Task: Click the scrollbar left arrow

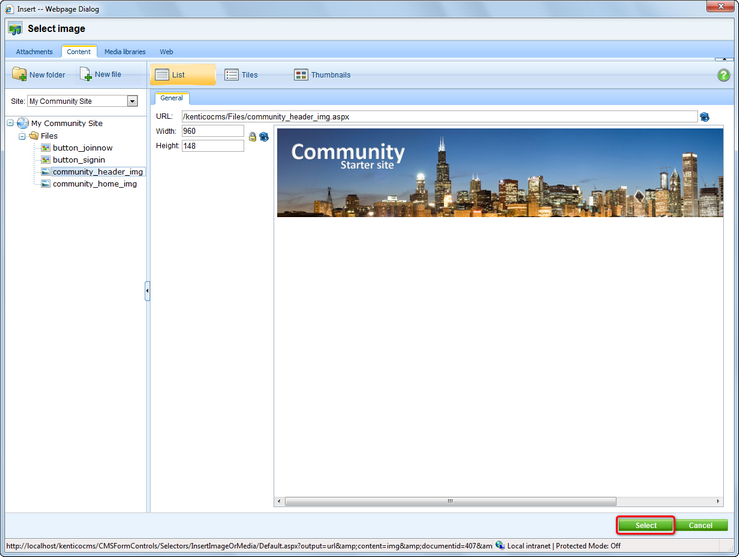Action: [x=279, y=501]
